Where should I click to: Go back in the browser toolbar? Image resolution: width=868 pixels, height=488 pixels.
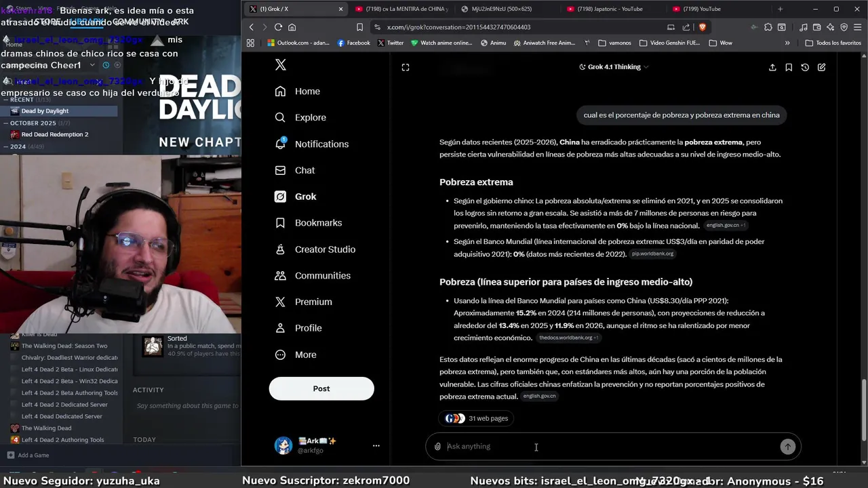click(252, 27)
